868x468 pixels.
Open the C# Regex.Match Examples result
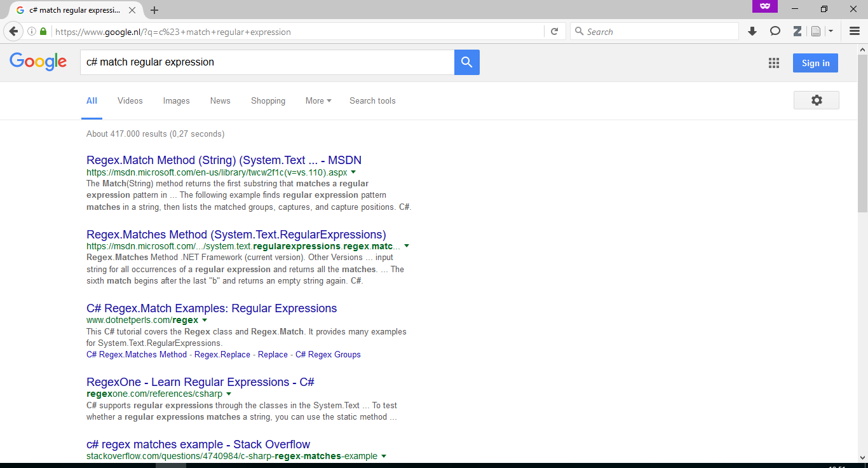[x=212, y=308]
